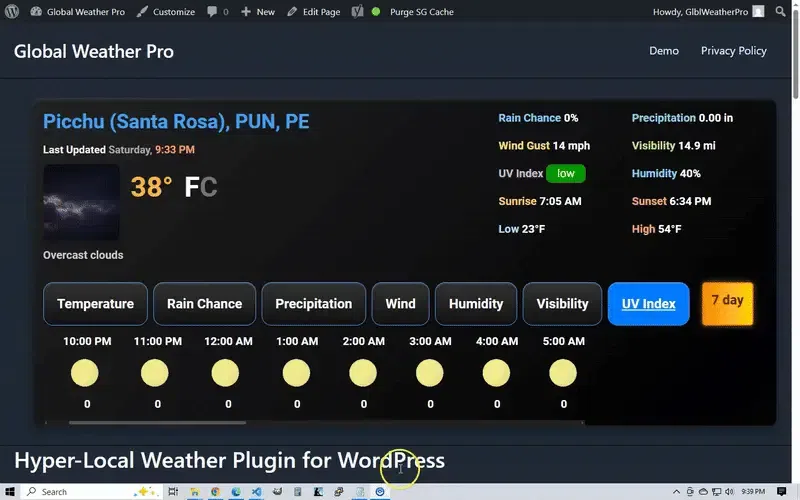Viewport: 800px width, 500px height.
Task: Open Visual Studio Code from the taskbar
Action: (256, 491)
